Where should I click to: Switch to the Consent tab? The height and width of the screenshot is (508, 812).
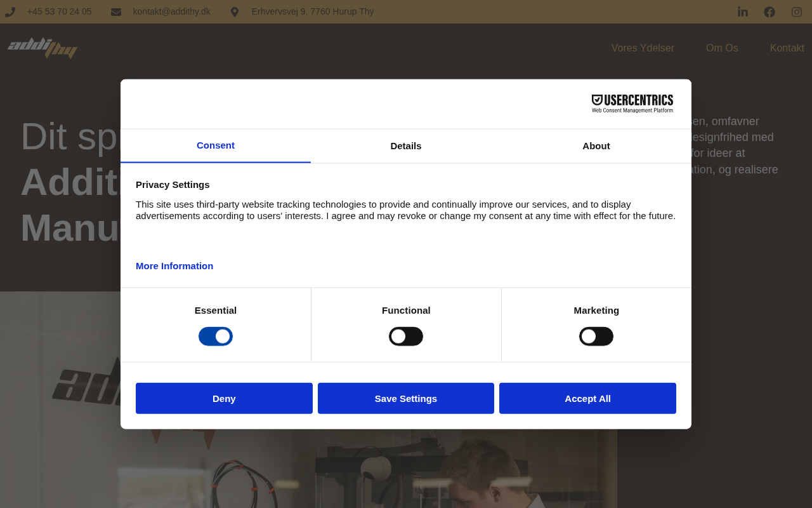click(216, 145)
